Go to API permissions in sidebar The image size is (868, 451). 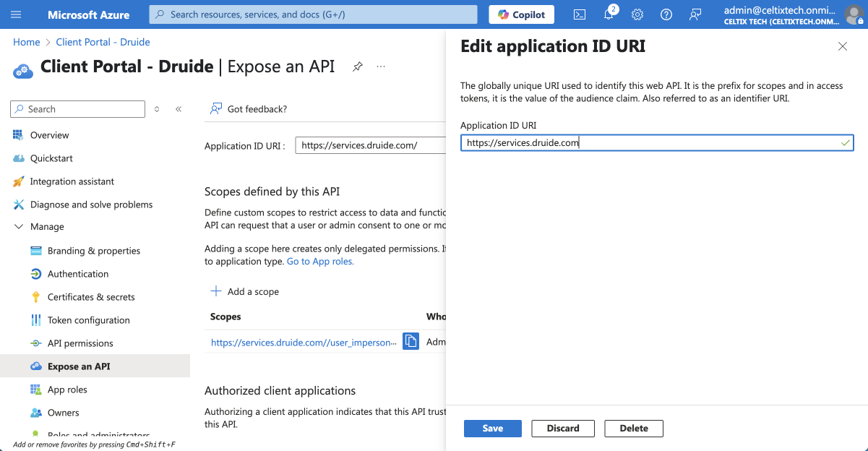(80, 343)
